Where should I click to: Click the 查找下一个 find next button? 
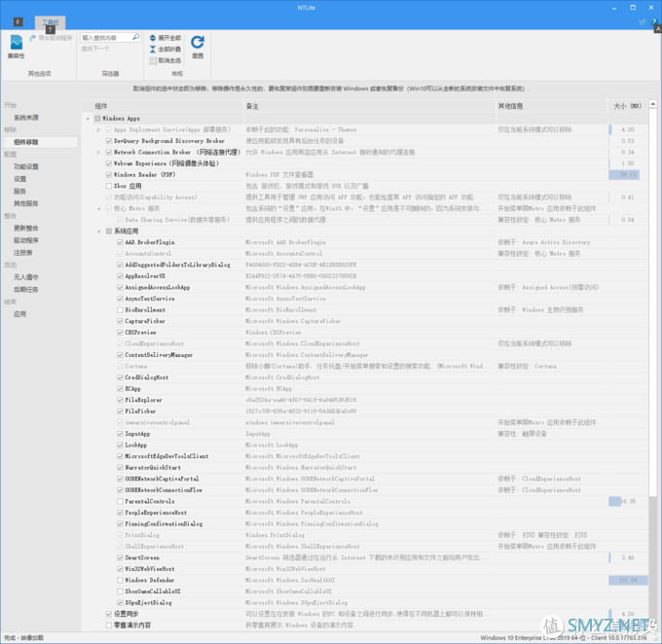[95, 49]
